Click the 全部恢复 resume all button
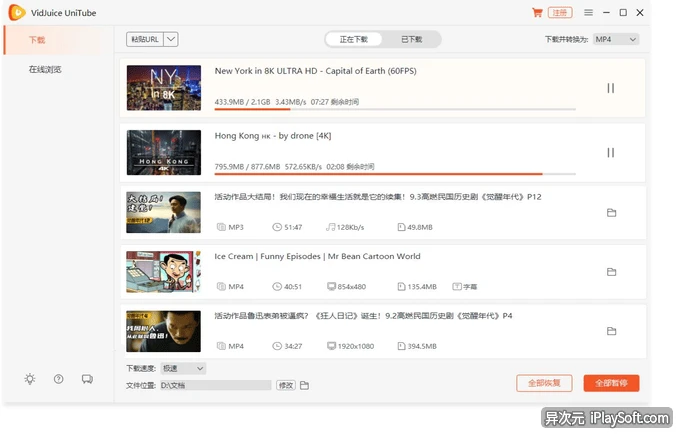Viewport: 680px width, 436px height. 544,384
